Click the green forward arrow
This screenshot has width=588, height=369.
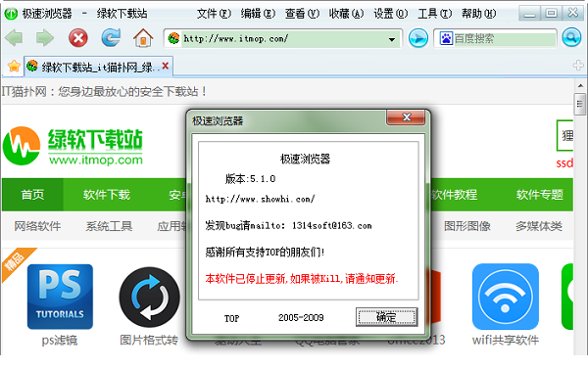(45, 38)
